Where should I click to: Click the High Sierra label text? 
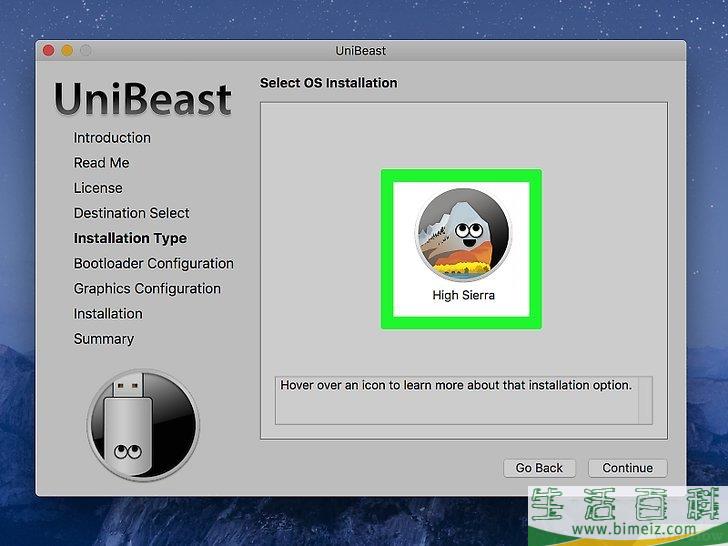tap(463, 295)
